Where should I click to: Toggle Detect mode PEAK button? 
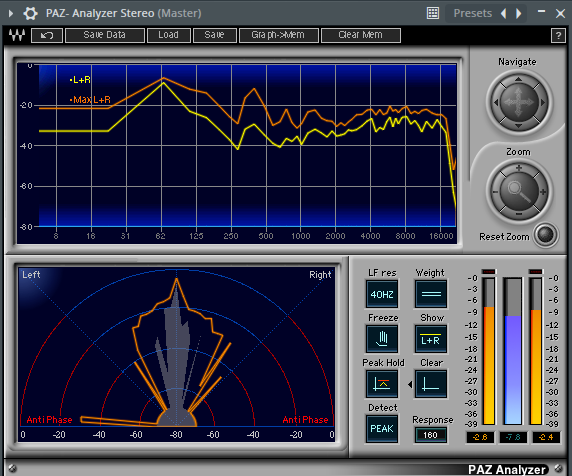[x=382, y=429]
